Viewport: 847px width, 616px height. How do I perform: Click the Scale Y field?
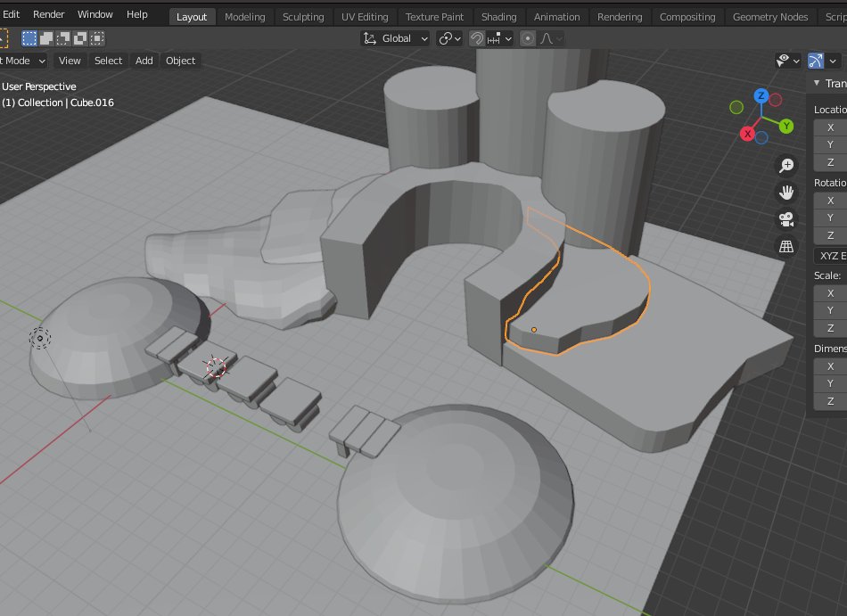830,310
